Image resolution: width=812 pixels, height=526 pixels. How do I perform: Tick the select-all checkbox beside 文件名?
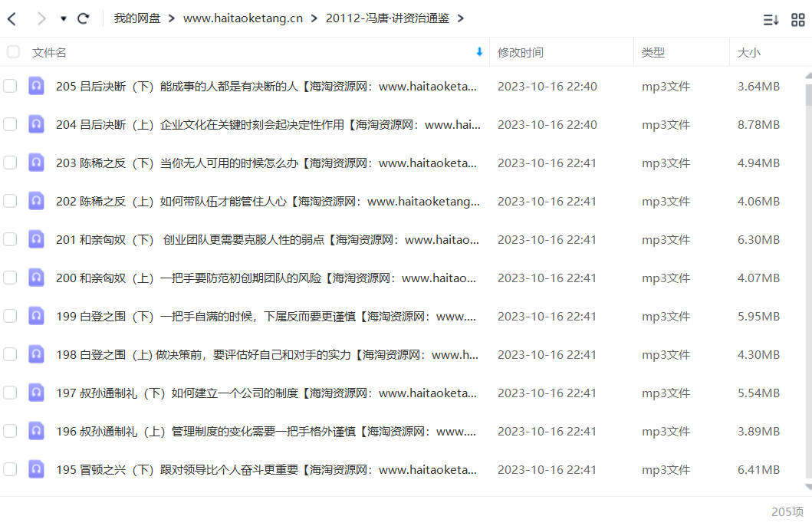tap(13, 52)
